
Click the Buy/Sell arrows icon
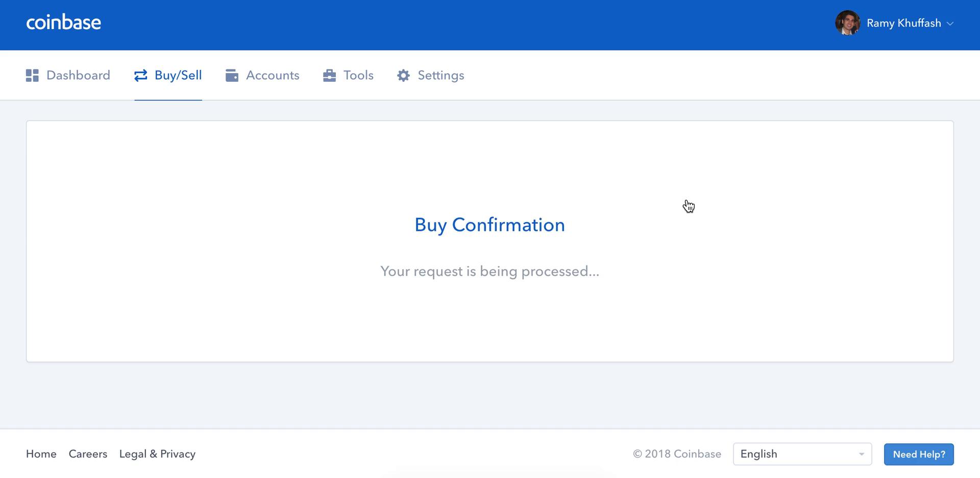140,75
